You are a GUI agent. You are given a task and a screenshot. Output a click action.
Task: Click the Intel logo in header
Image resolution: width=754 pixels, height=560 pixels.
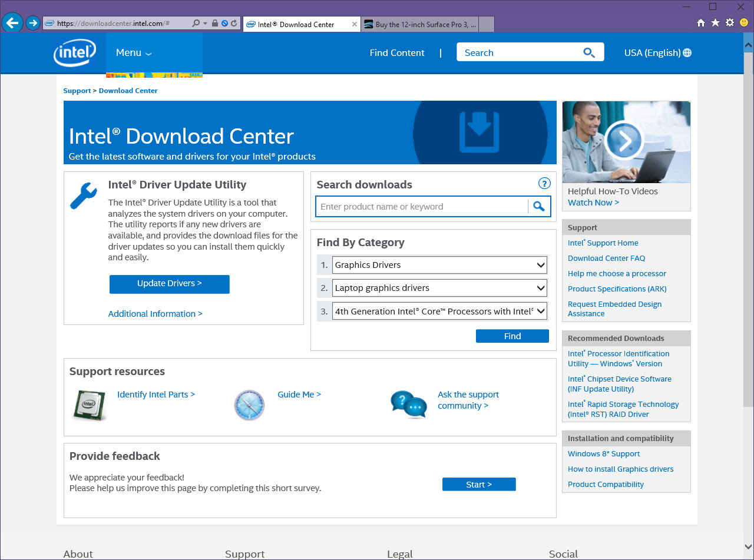click(x=75, y=53)
